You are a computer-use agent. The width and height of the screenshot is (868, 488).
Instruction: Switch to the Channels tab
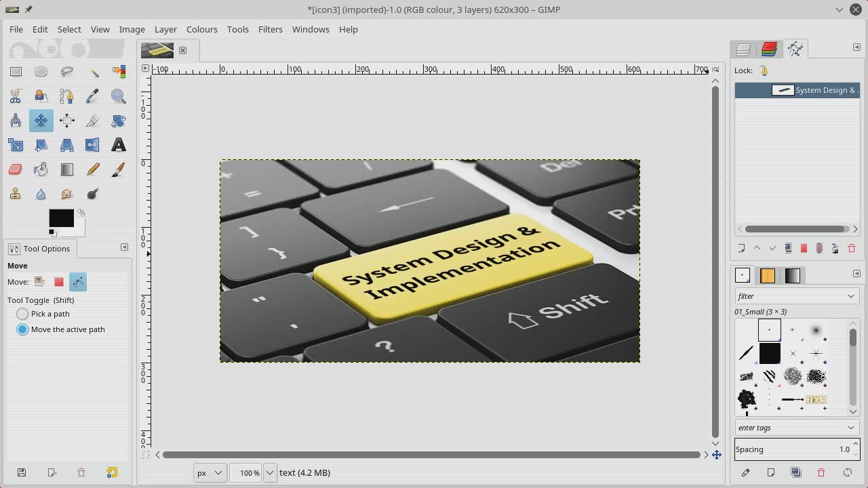click(769, 49)
